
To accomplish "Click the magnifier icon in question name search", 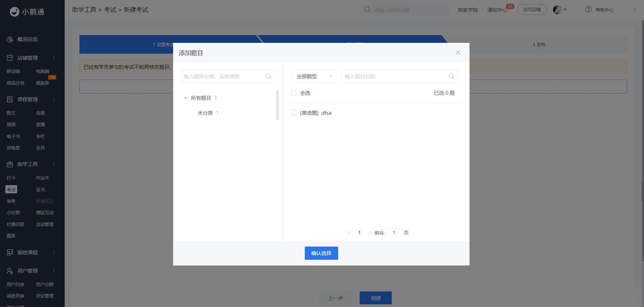I will click(451, 76).
